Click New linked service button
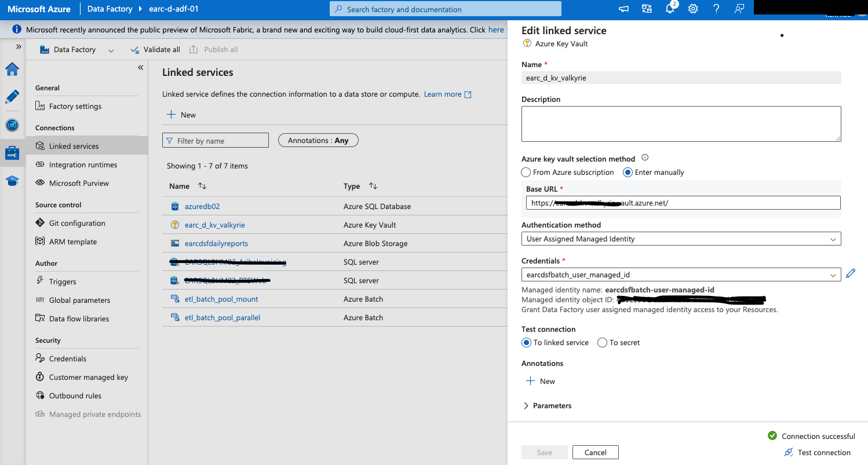Image resolution: width=868 pixels, height=465 pixels. point(181,115)
